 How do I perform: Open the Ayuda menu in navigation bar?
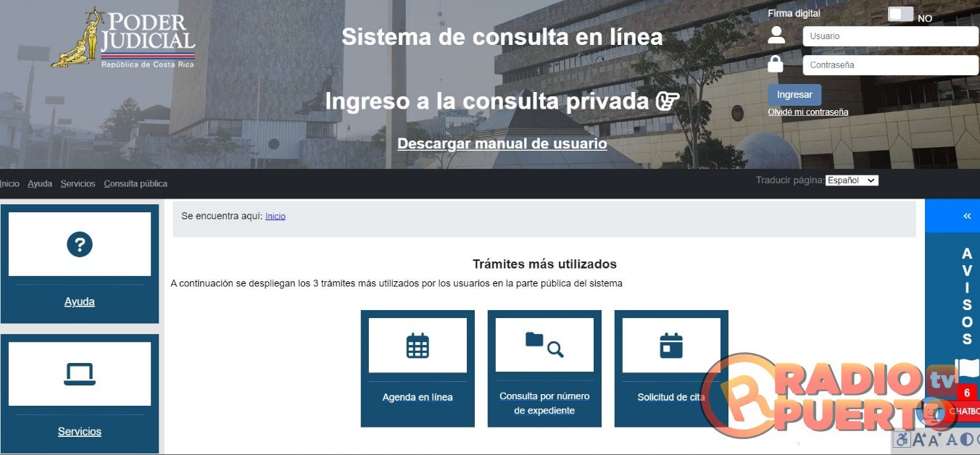[40, 184]
